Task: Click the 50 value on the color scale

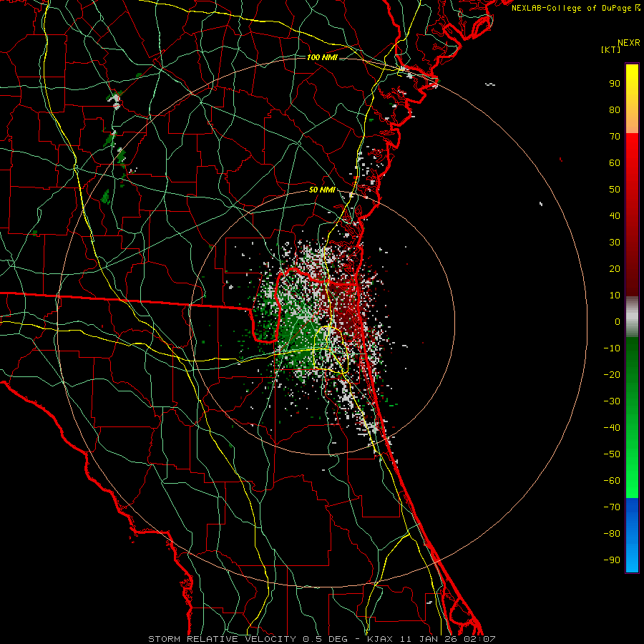Action: click(615, 190)
